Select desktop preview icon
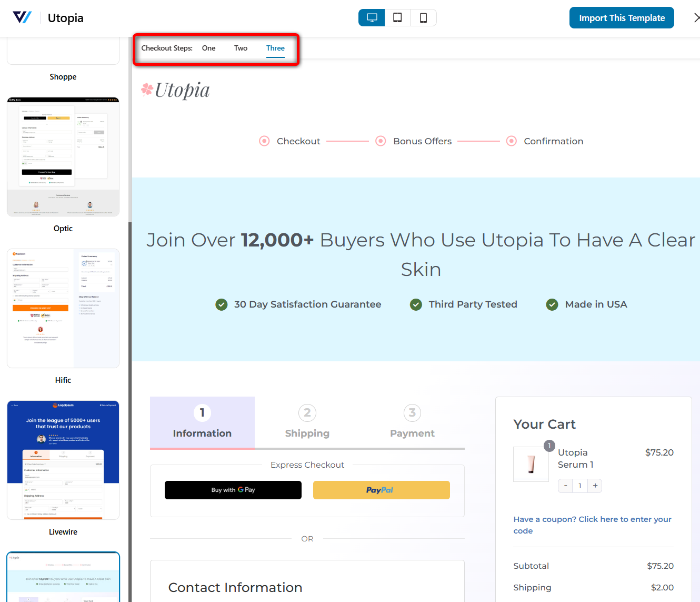The image size is (700, 602). [372, 18]
